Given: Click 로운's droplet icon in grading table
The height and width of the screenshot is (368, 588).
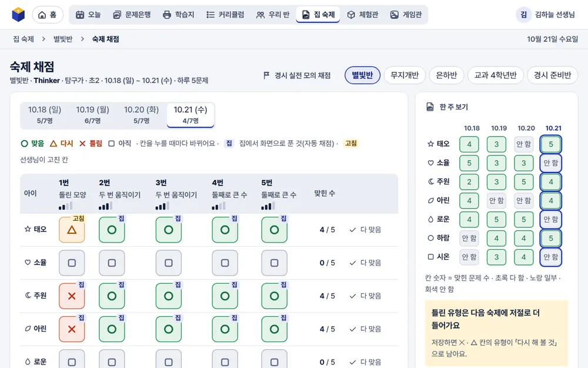Looking at the screenshot, I should coord(28,362).
